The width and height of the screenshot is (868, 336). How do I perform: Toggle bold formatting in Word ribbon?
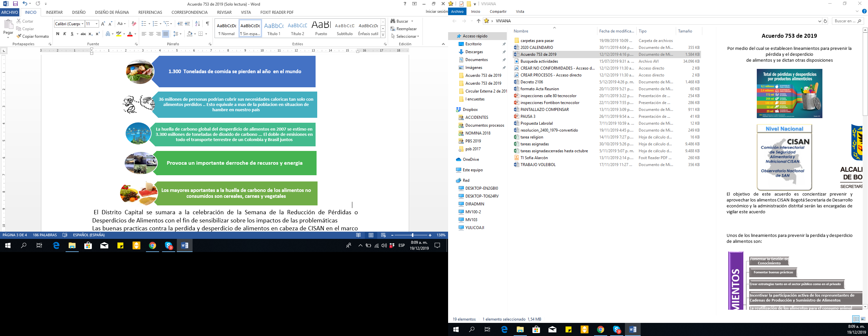pyautogui.click(x=58, y=34)
